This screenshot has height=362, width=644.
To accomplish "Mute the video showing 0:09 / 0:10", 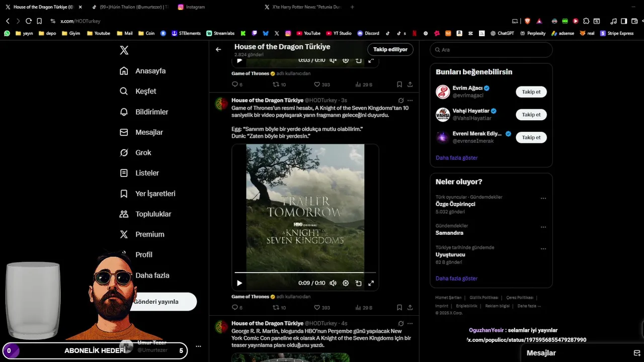I will (x=333, y=283).
